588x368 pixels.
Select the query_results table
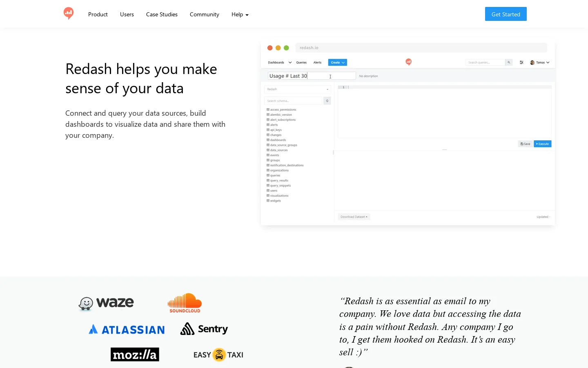point(278,180)
